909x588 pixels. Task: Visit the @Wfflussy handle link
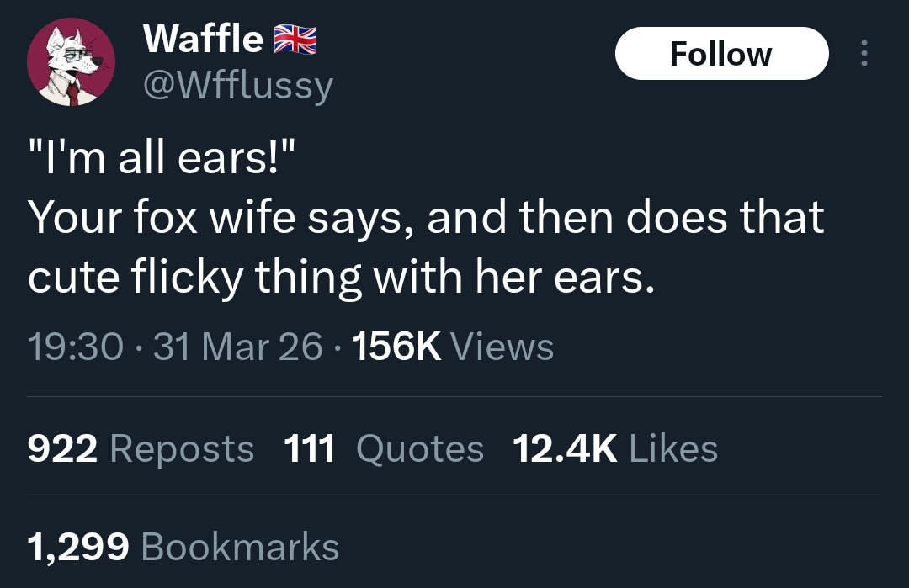(239, 84)
